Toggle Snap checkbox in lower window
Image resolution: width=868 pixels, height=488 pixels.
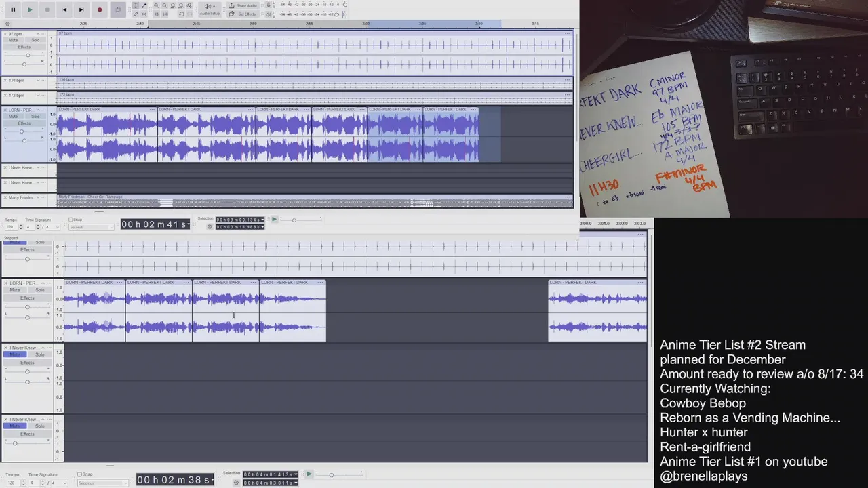pos(80,474)
